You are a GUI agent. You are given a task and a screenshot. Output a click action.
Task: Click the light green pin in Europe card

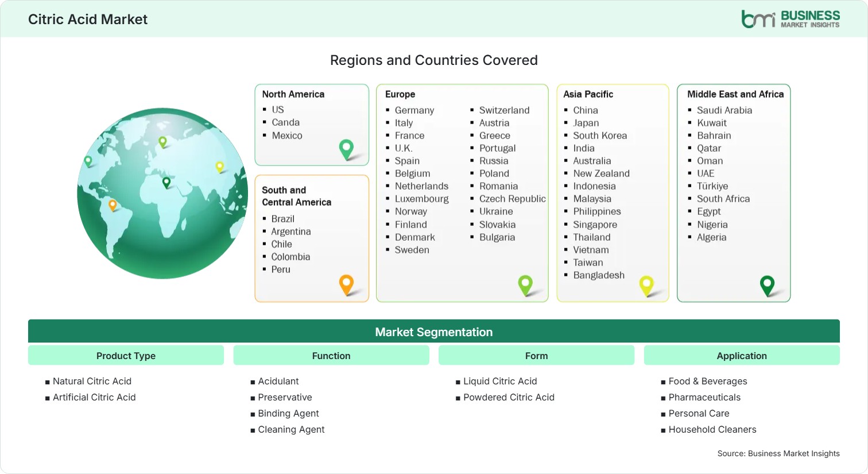coord(525,285)
